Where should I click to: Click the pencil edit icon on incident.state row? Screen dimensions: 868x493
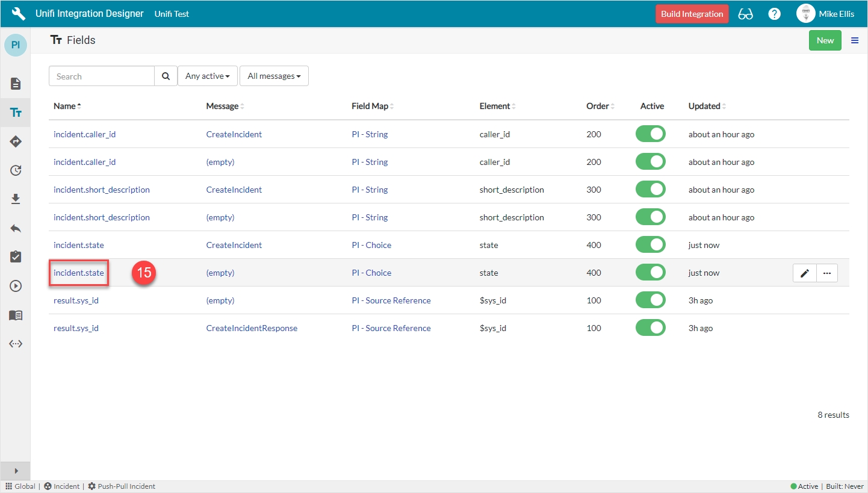(804, 273)
